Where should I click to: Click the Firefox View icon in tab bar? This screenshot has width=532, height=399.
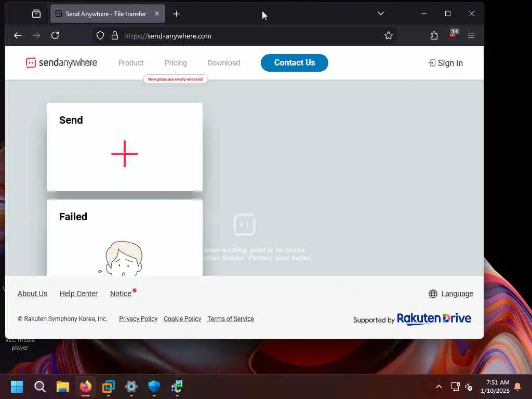(x=36, y=14)
